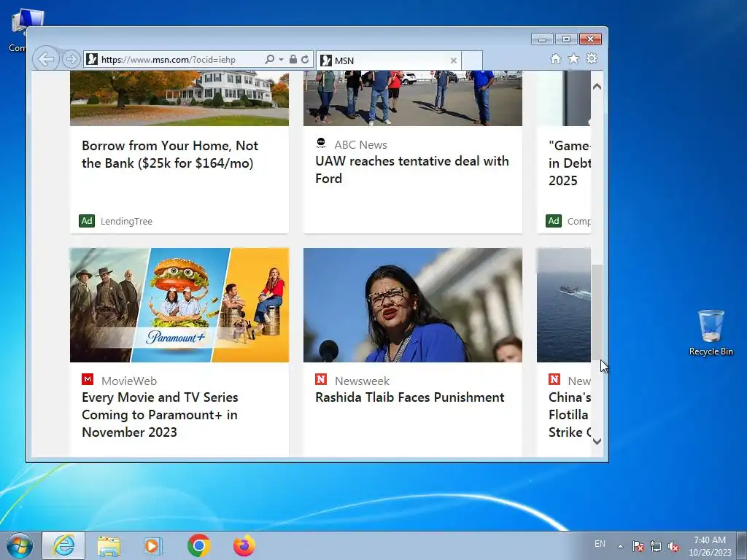The width and height of the screenshot is (747, 560).
Task: Open the Rashida Tlaib photo thumbnail
Action: [413, 305]
